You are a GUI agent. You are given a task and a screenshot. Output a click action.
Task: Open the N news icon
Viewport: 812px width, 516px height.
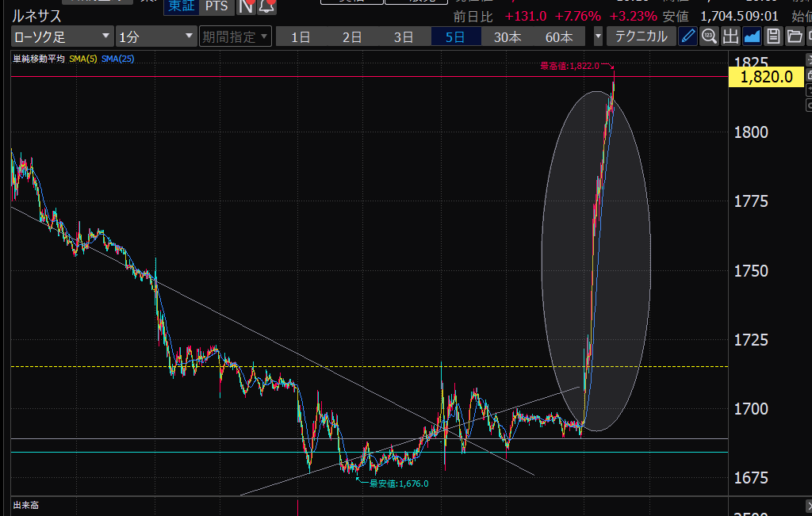(x=246, y=6)
